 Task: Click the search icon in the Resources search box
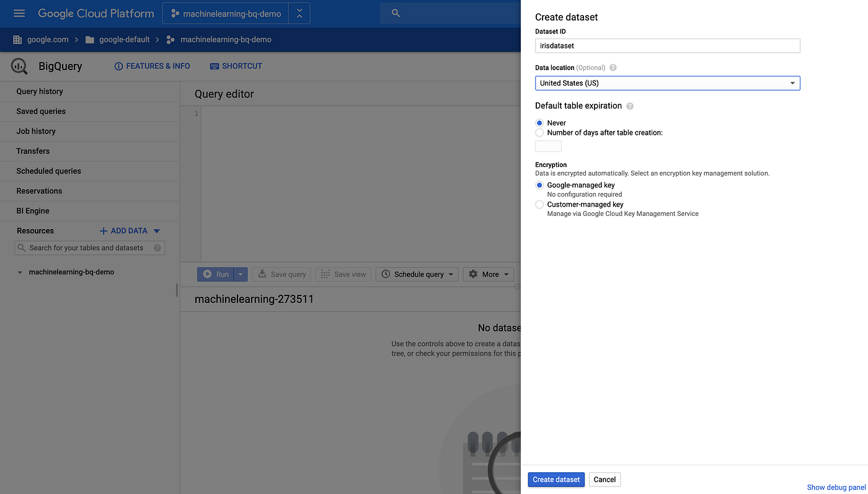(x=21, y=248)
